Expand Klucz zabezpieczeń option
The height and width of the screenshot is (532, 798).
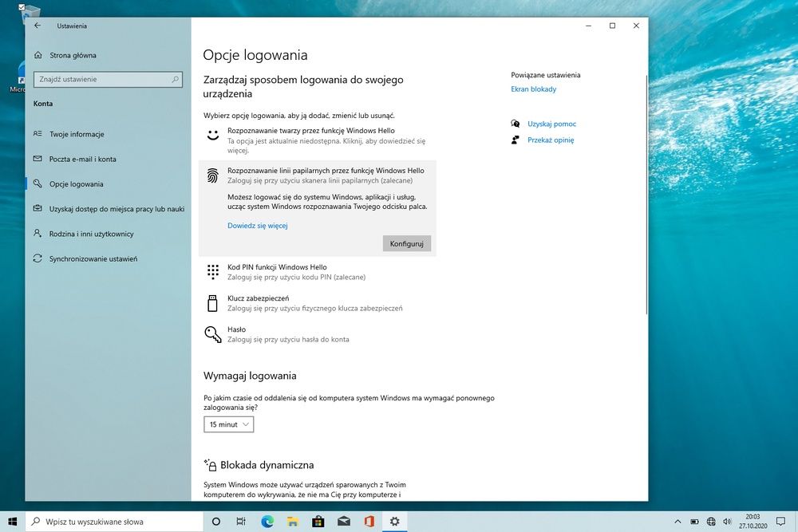(x=318, y=303)
